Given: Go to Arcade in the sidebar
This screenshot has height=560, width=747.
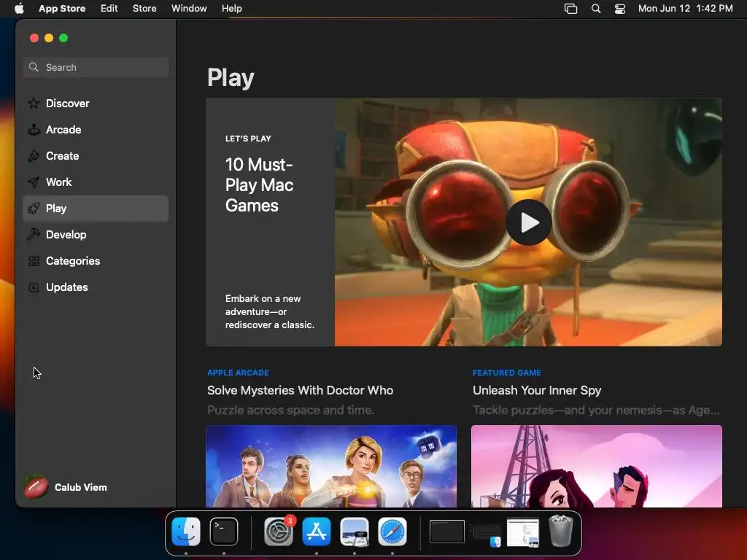Looking at the screenshot, I should [96, 130].
